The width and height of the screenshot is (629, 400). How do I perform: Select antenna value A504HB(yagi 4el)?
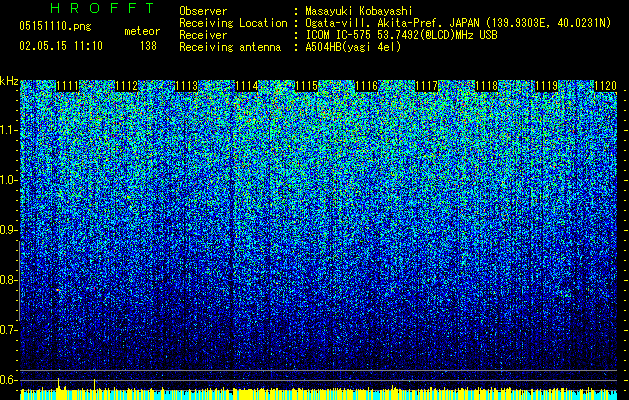pyautogui.click(x=353, y=47)
